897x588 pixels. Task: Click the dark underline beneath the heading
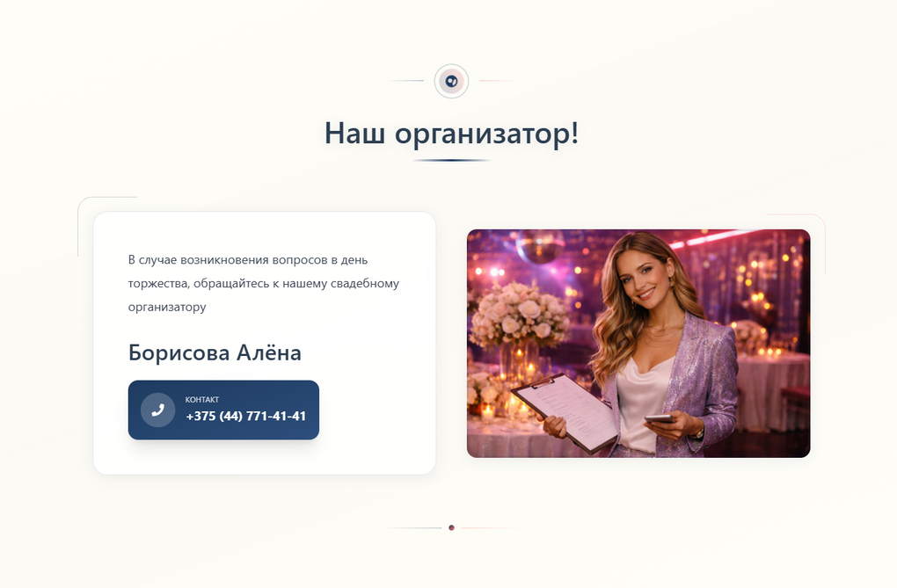coord(451,160)
